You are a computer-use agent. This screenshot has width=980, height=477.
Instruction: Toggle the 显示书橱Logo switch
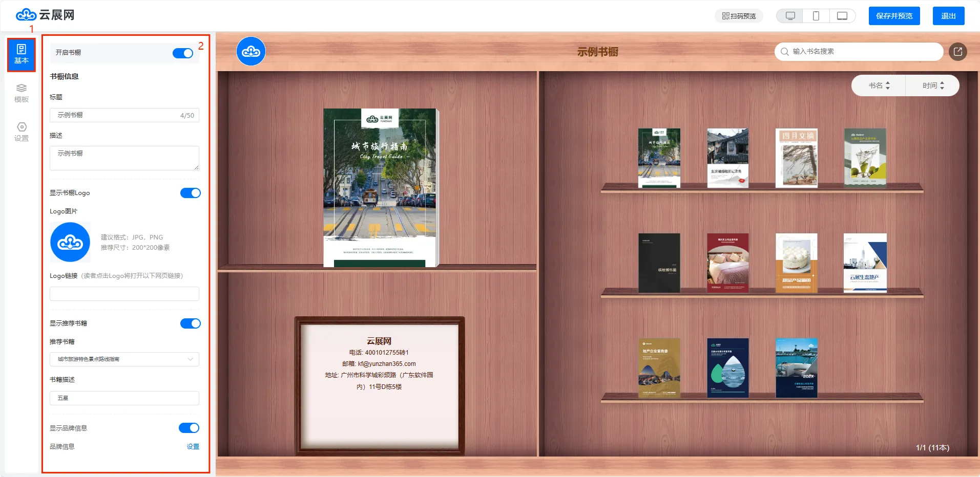click(191, 193)
